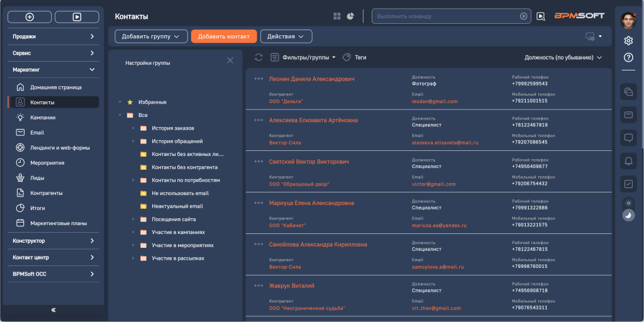Open contact Леонин Данила Александрович
644x322 pixels.
pos(311,79)
